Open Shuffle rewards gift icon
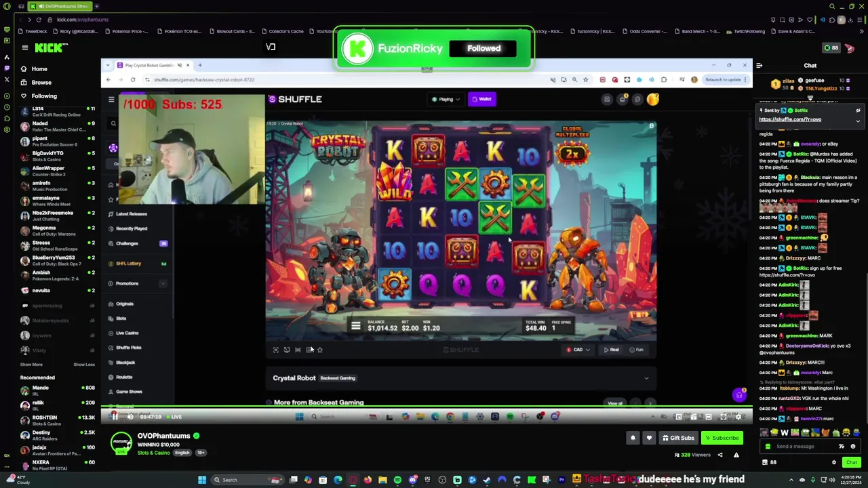The height and width of the screenshot is (488, 868). click(622, 100)
